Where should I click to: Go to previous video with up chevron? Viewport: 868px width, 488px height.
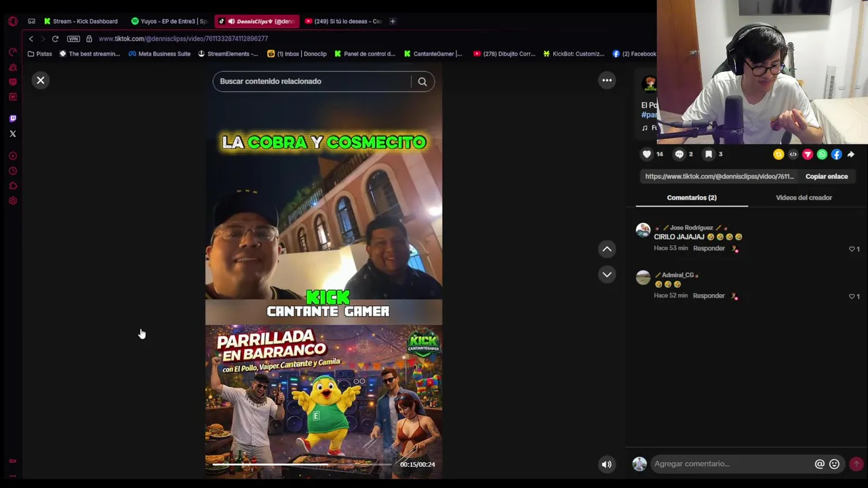tap(607, 249)
